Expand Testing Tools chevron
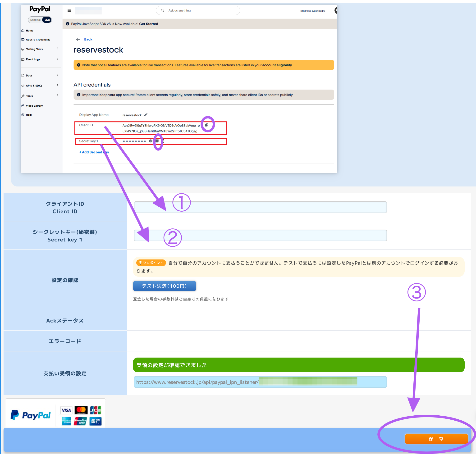 (x=57, y=49)
